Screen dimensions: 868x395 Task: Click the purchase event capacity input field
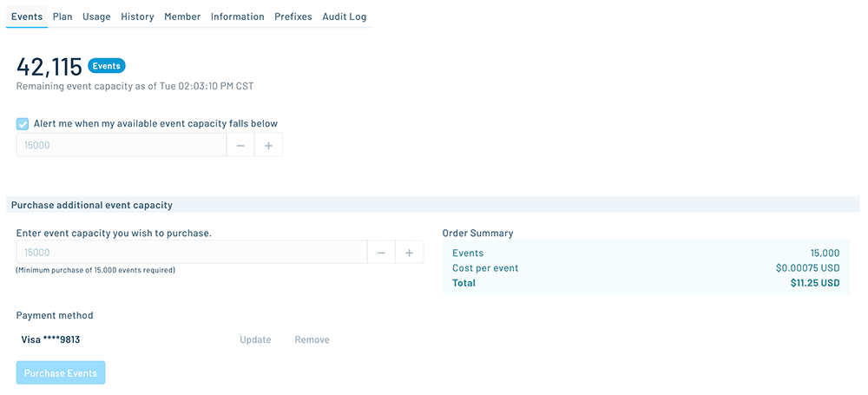[x=192, y=252]
